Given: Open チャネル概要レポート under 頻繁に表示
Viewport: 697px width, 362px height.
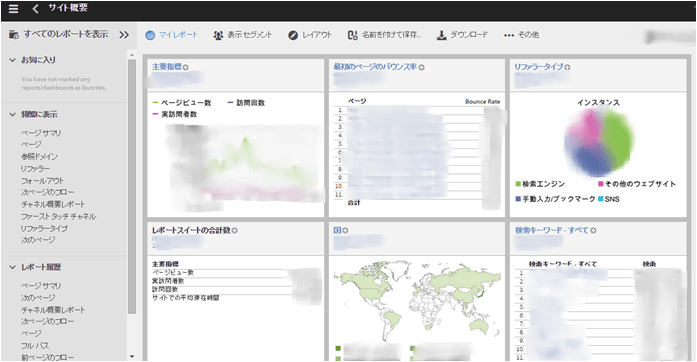Looking at the screenshot, I should (x=53, y=204).
